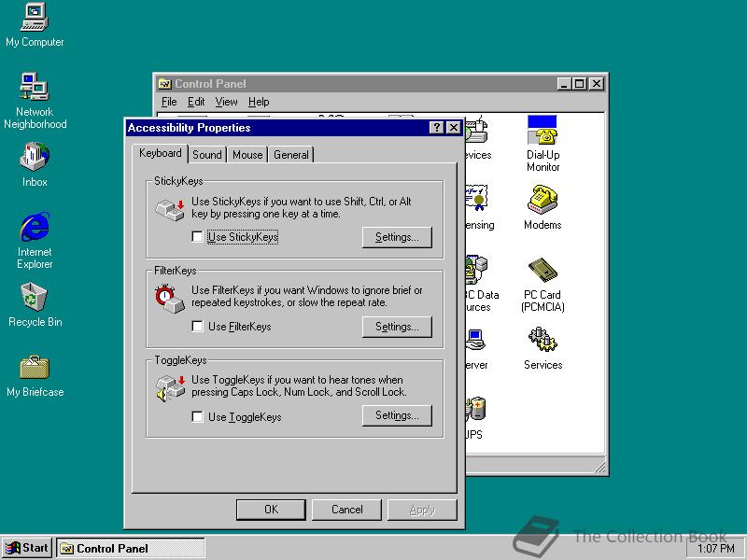
Task: Open the Edit menu in Control Panel
Action: pos(196,102)
